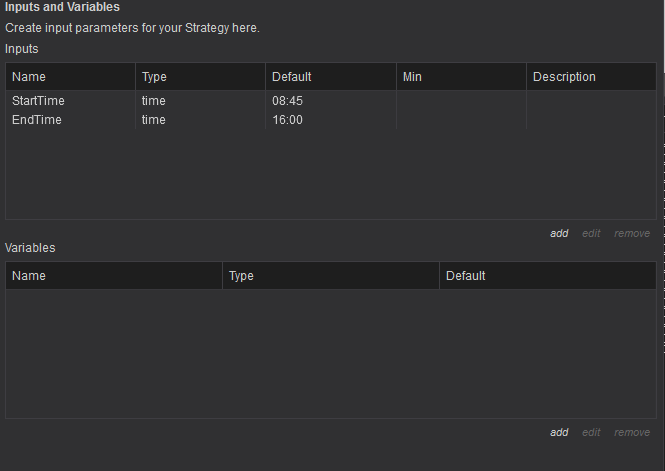Click the 'time' type cell of EndTime
Viewport: 665px width, 471px height.
click(x=154, y=120)
